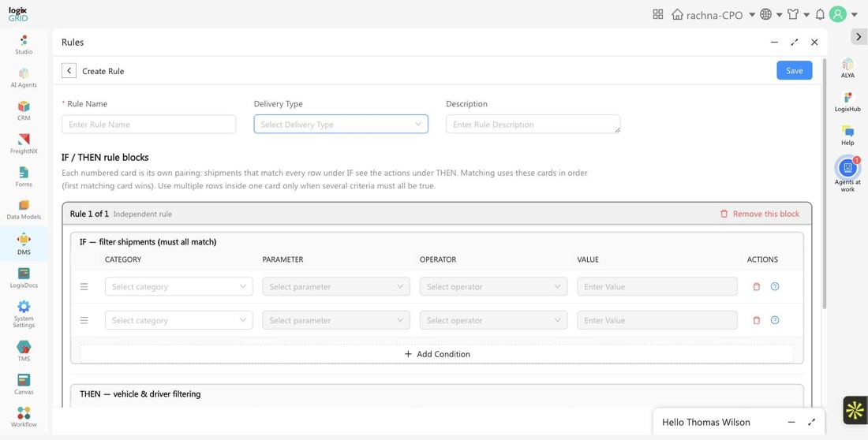Open Agents at work panel
This screenshot has width=868, height=440.
[x=847, y=174]
